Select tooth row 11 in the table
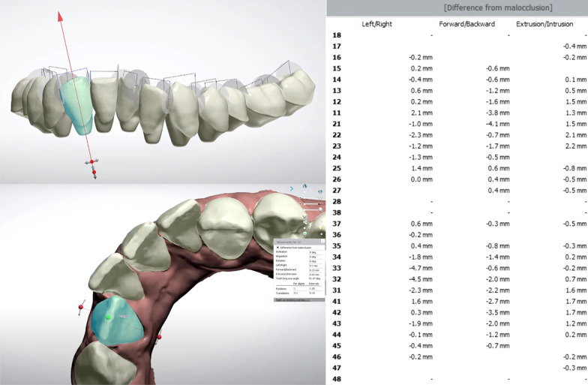This screenshot has width=588, height=385. [336, 112]
